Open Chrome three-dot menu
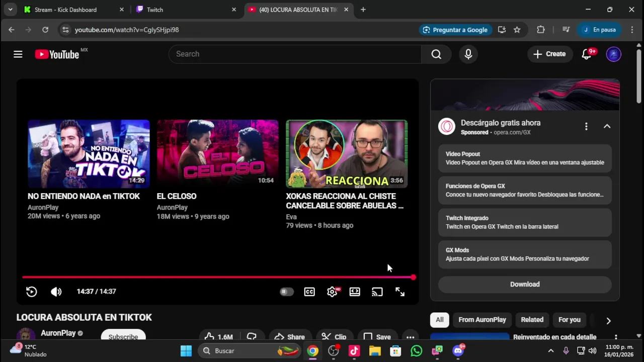644x362 pixels. [632, 30]
